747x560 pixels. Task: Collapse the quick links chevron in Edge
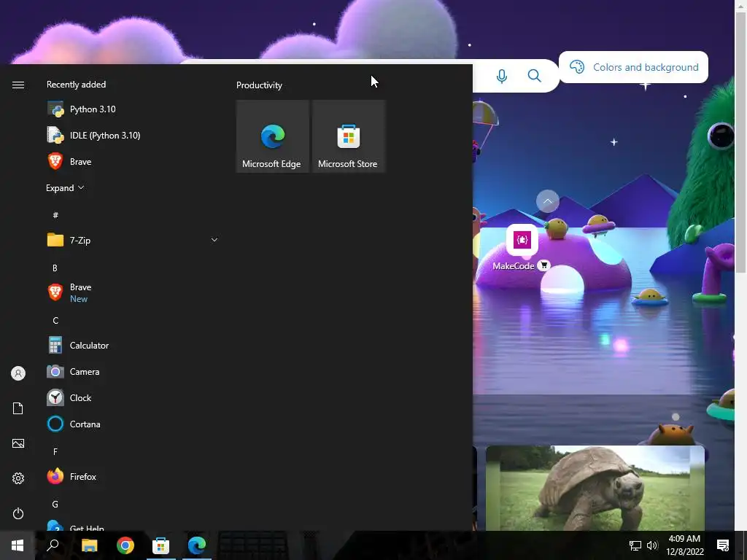pyautogui.click(x=547, y=201)
